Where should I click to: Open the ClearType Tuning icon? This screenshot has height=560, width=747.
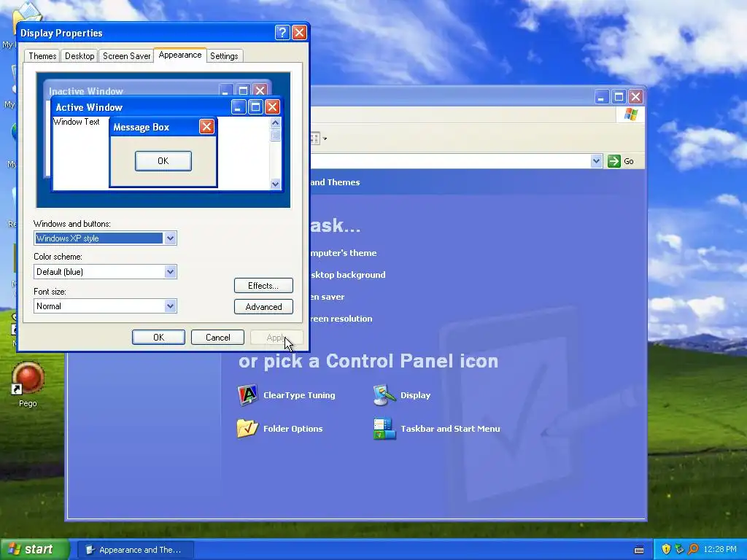247,395
